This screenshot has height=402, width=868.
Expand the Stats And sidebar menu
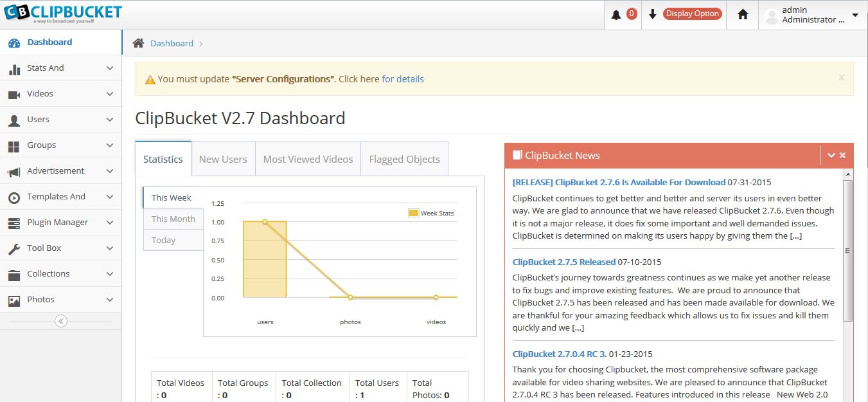tap(110, 68)
